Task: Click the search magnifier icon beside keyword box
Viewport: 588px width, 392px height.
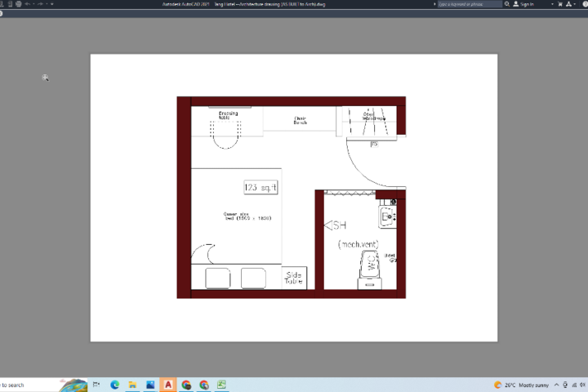Action: (507, 4)
